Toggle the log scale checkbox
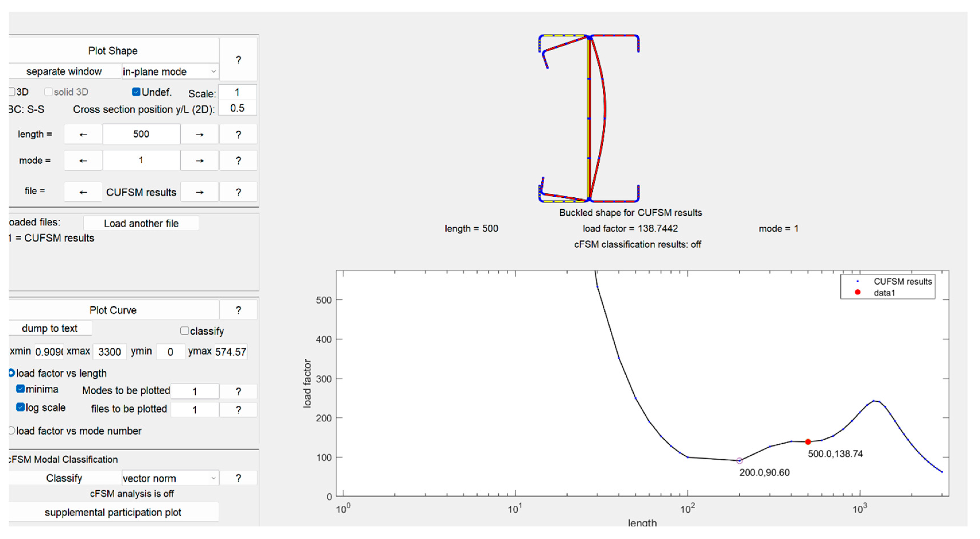Viewport: 980px width, 539px height. 21,407
